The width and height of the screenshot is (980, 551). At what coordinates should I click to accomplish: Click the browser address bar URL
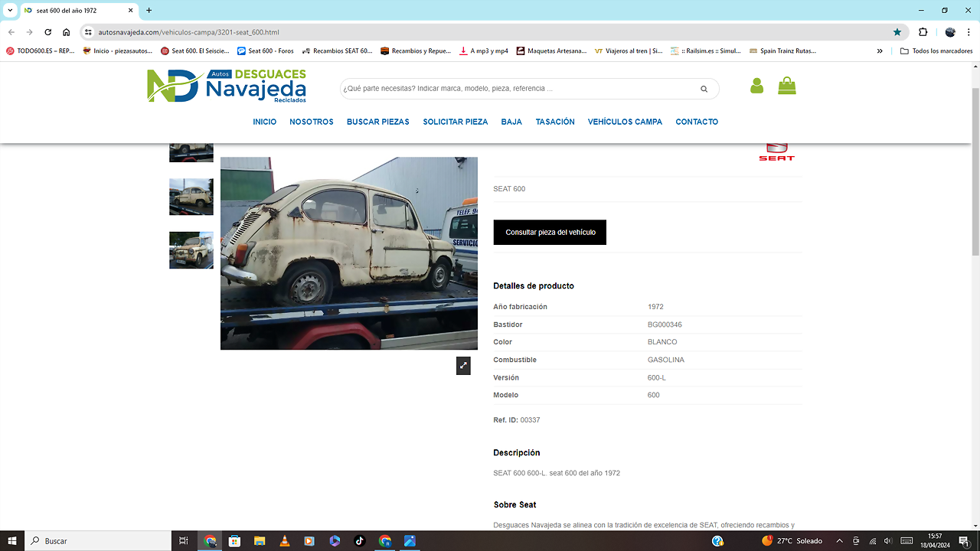(x=188, y=32)
